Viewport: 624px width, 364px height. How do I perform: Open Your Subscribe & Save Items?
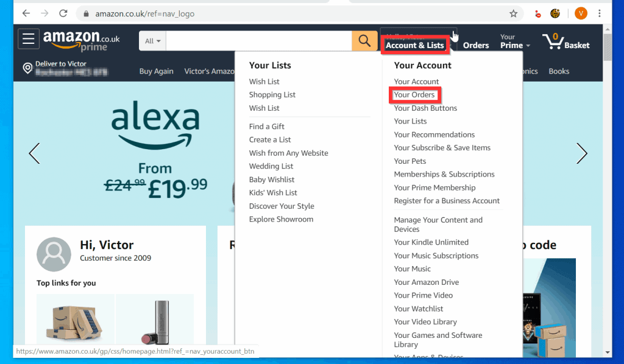[x=442, y=148]
